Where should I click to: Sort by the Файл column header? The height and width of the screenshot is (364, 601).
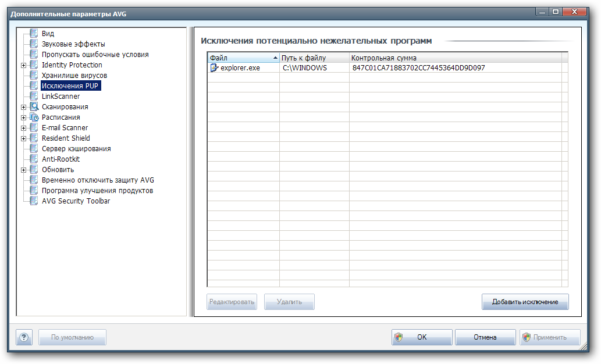pos(243,58)
